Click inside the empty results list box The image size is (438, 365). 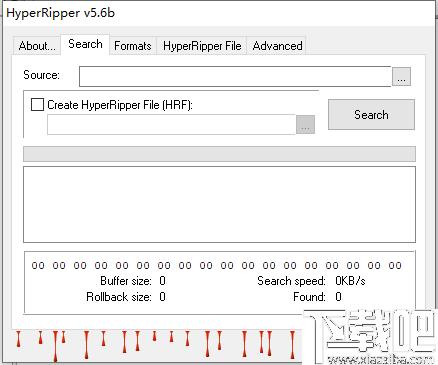tap(219, 204)
